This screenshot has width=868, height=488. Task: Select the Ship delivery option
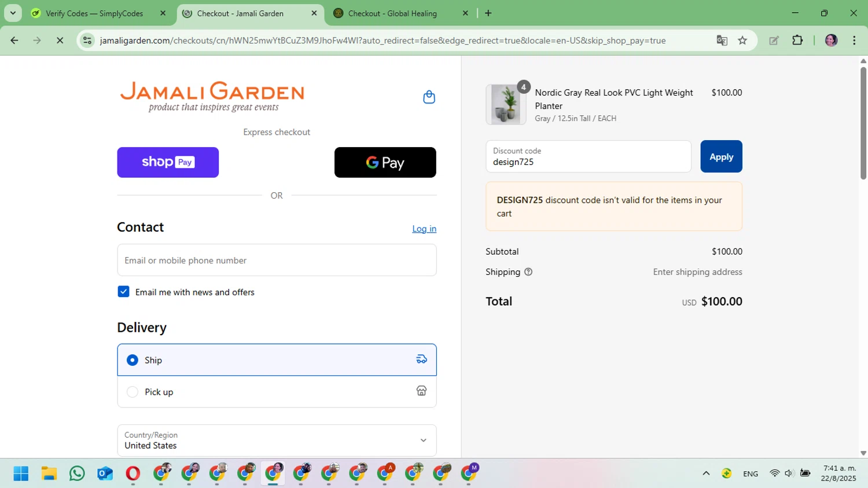point(133,360)
